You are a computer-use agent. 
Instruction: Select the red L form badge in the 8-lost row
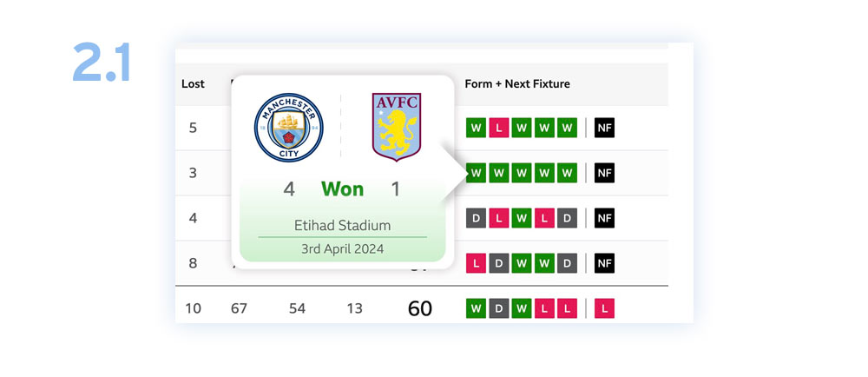(x=476, y=263)
